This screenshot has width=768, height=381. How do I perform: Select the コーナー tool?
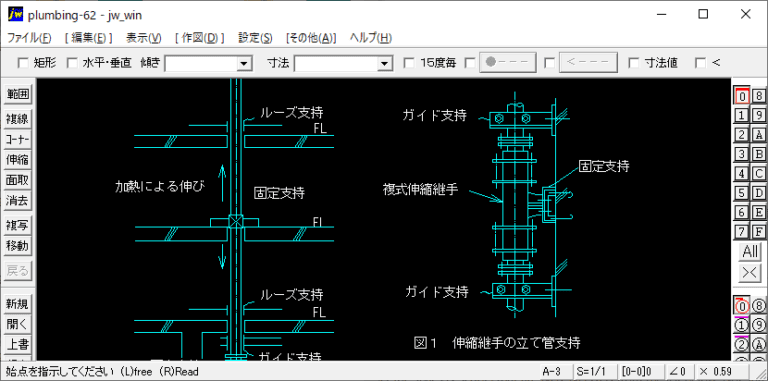[x=17, y=139]
